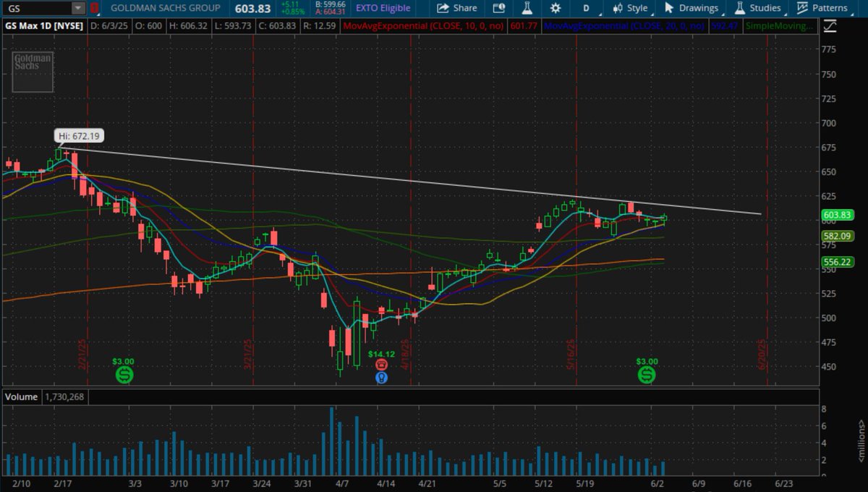This screenshot has width=868, height=492.
Task: Click the GS Max 1D [NYSE] chart label
Action: [43, 26]
